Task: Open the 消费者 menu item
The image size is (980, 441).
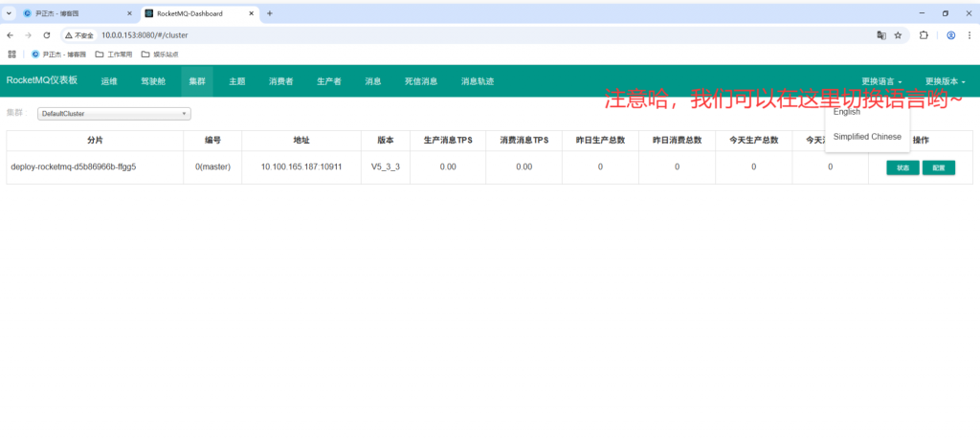Action: pos(281,81)
